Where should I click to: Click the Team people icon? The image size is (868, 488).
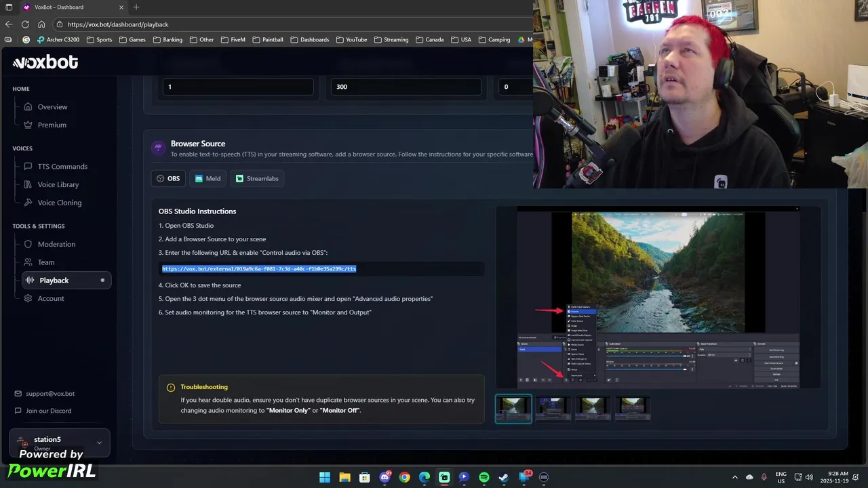[x=28, y=262]
